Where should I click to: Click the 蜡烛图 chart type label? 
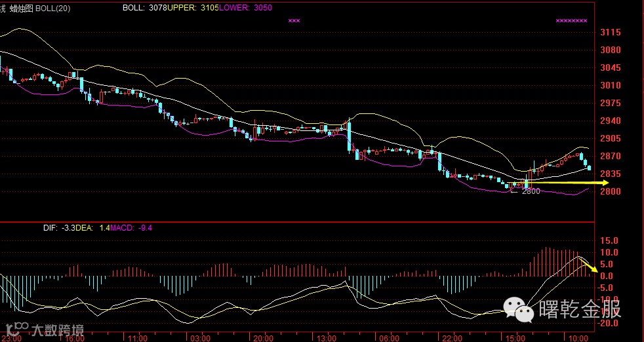coord(21,9)
